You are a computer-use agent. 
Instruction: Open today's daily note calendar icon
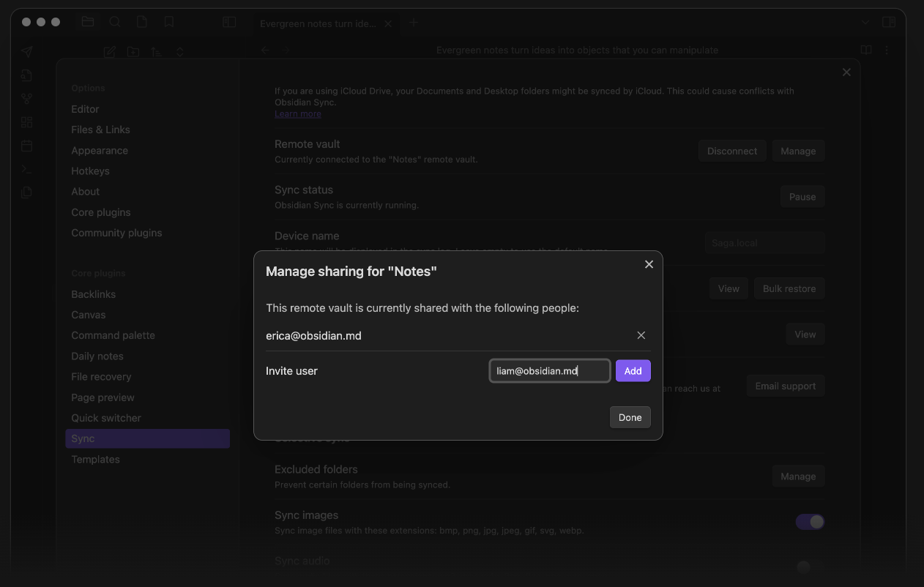(x=26, y=146)
